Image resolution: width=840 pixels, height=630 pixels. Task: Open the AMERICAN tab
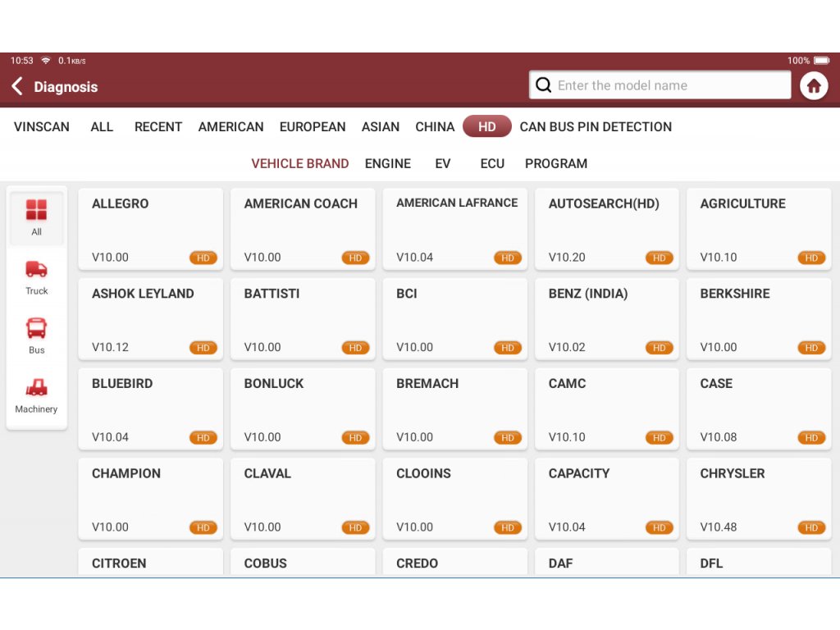[x=231, y=127]
